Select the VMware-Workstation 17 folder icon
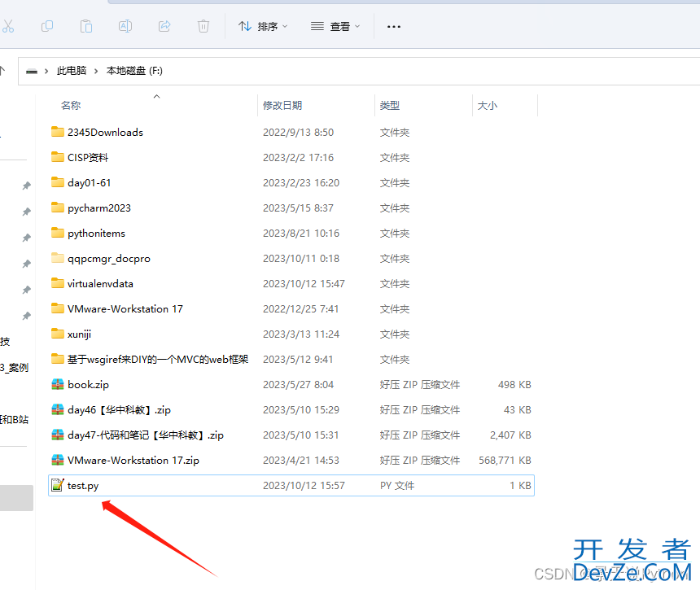This screenshot has width=700, height=590. click(x=58, y=308)
